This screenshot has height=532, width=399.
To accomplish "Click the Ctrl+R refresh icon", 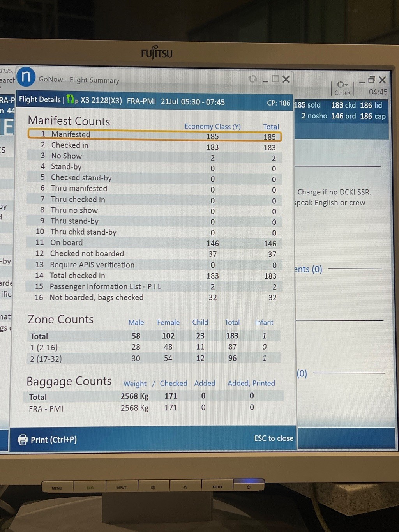I will coord(340,85).
